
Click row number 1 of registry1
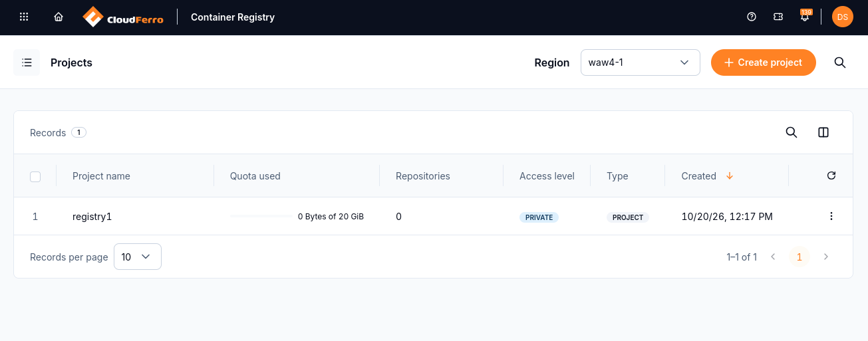[x=35, y=216]
